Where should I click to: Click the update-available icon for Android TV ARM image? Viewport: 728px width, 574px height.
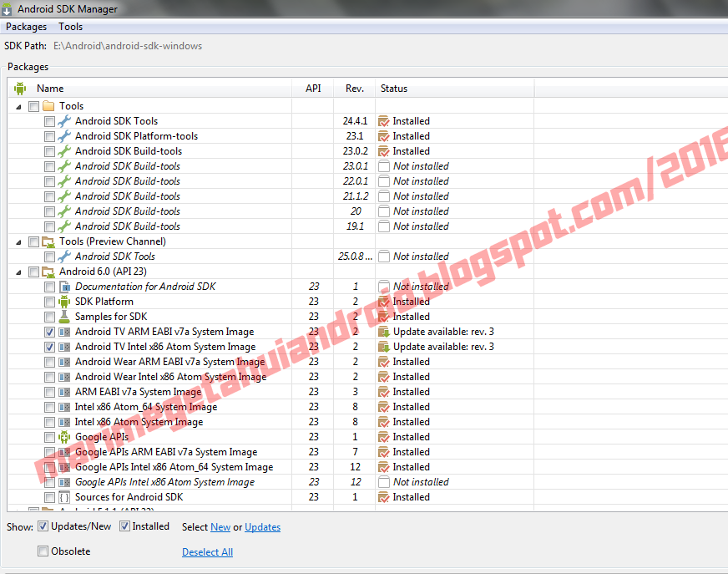point(384,332)
